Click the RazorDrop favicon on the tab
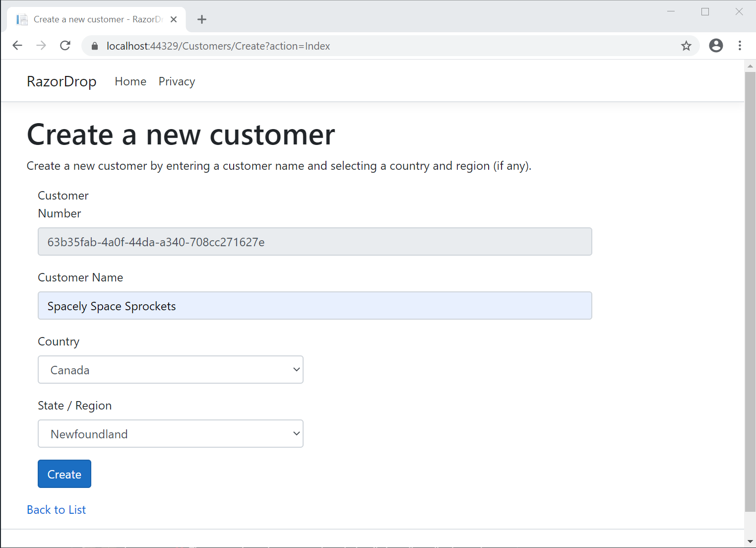This screenshot has height=548, width=756. coord(22,19)
